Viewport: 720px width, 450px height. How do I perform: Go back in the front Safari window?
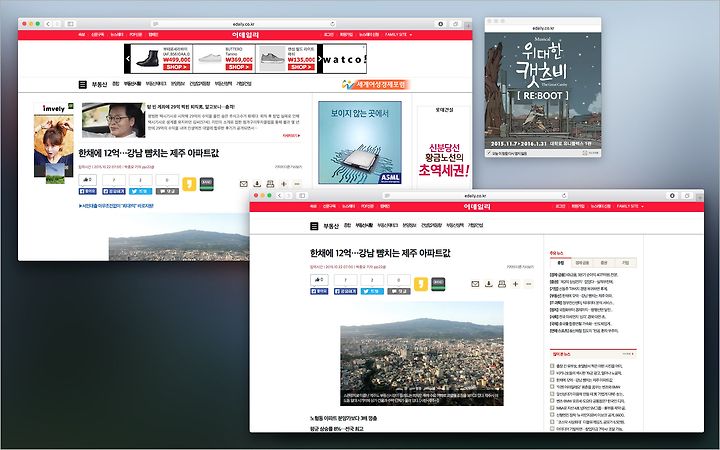[279, 196]
